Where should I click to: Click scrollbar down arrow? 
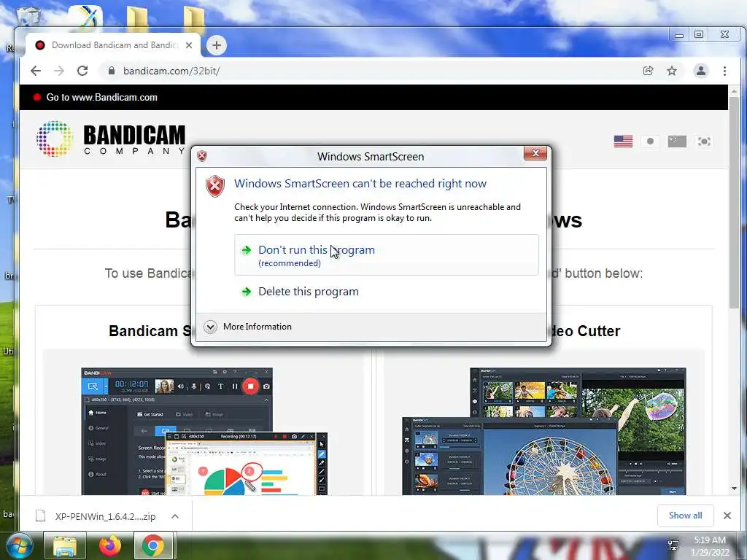pyautogui.click(x=734, y=489)
